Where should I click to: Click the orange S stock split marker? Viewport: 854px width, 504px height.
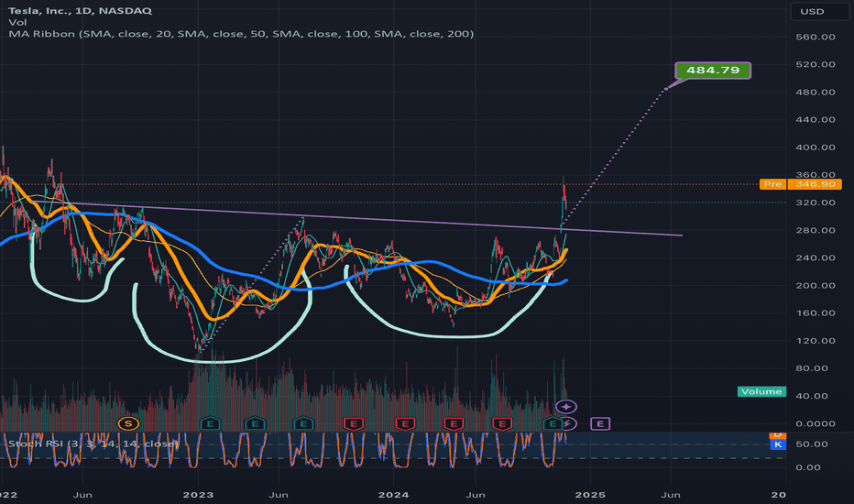[128, 423]
